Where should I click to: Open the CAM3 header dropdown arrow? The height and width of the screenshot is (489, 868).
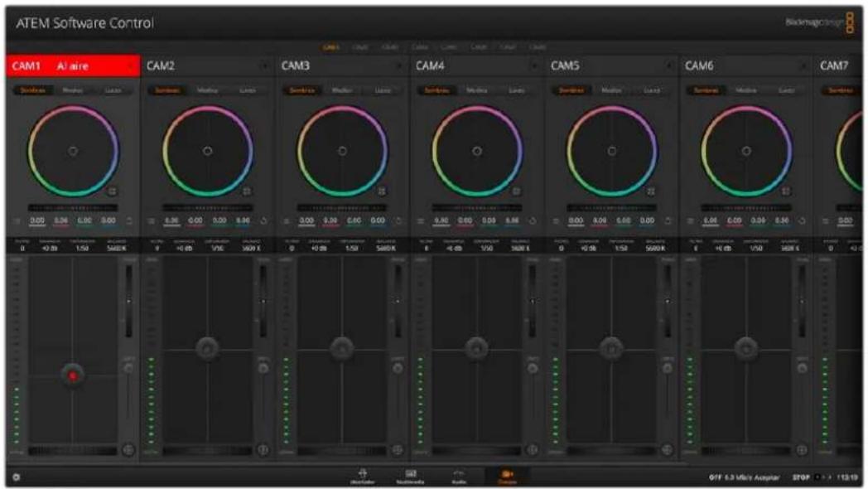coord(400,66)
